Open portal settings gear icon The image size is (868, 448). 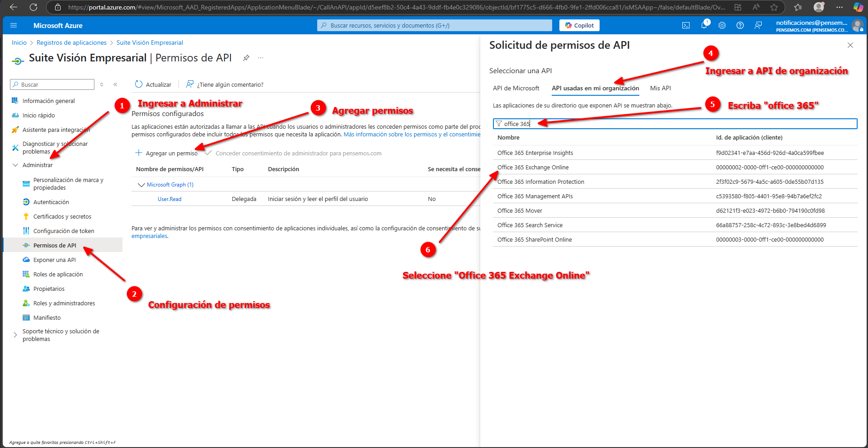coord(722,25)
